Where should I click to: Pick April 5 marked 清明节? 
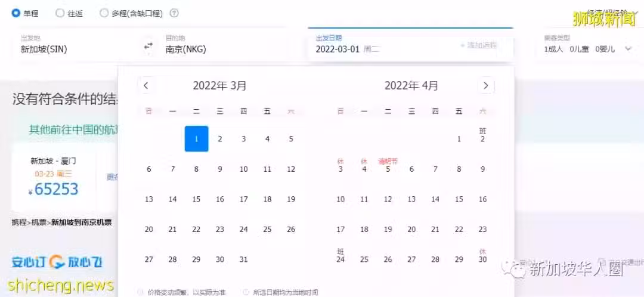(388, 166)
